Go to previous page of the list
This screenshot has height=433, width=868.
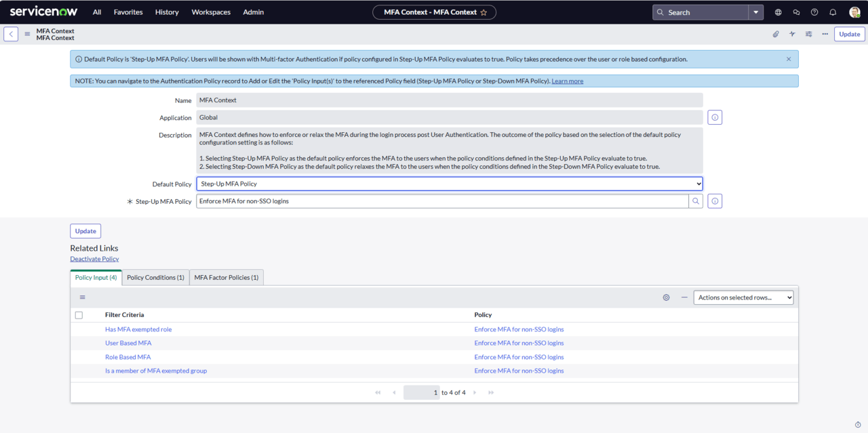(394, 392)
